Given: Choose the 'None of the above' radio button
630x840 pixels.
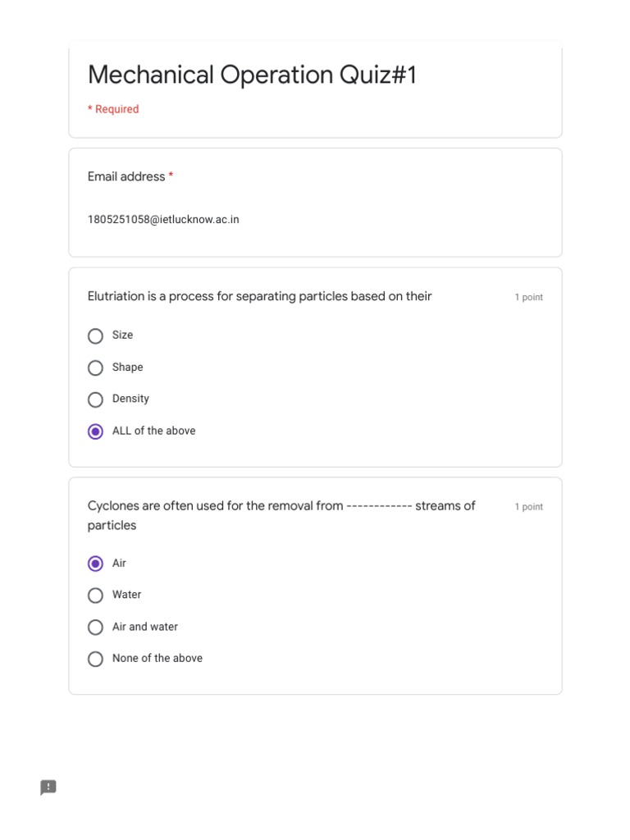Looking at the screenshot, I should pyautogui.click(x=95, y=659).
